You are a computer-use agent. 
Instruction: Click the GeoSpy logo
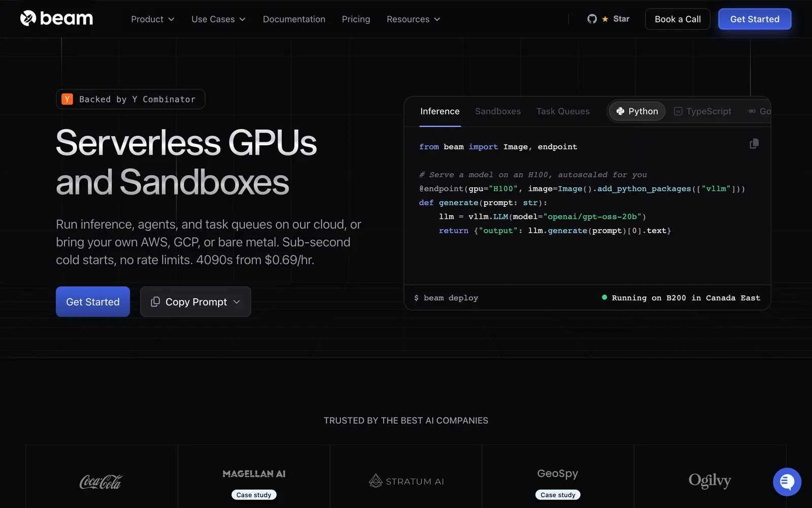pos(558,473)
